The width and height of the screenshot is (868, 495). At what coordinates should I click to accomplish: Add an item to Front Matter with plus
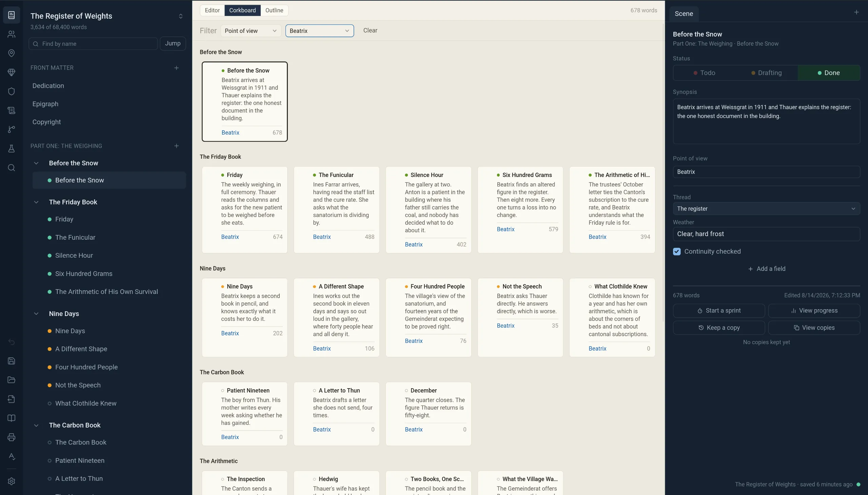click(176, 68)
